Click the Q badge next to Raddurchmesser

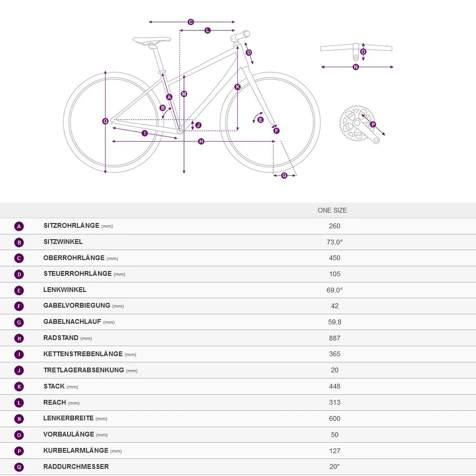[19, 467]
